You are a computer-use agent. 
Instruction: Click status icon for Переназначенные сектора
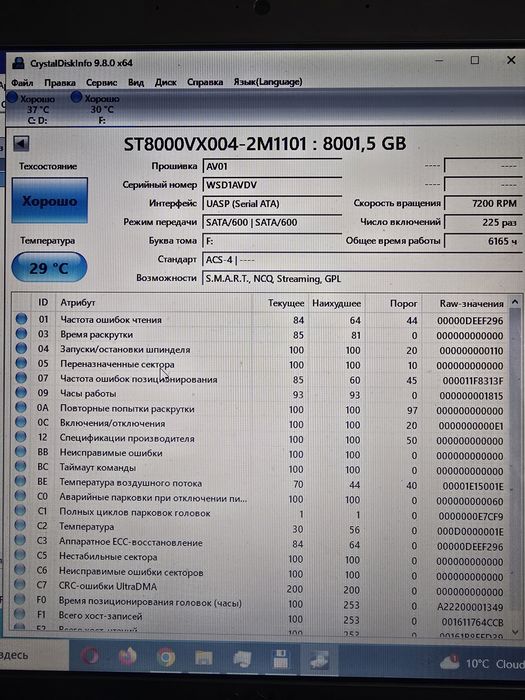coord(21,363)
